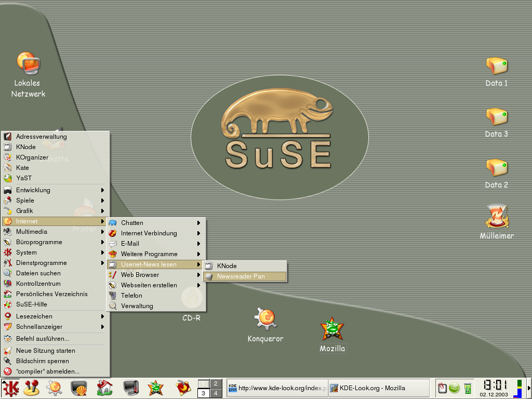The width and height of the screenshot is (532, 399).
Task: Click the joystick icon in the panel
Action: [x=32, y=388]
